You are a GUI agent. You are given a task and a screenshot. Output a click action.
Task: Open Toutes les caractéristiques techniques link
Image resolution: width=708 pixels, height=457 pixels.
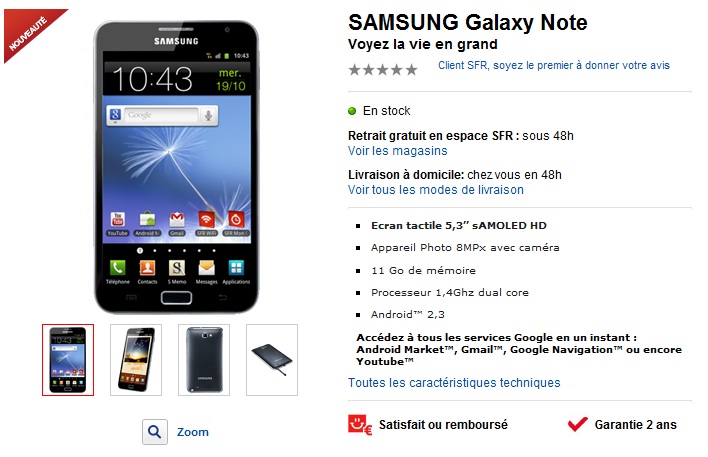454,382
